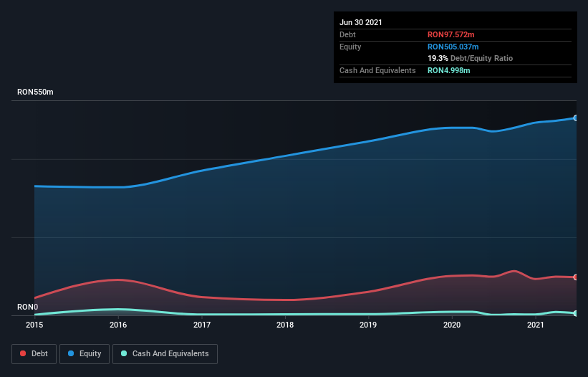Screen dimensions: 588x377
Task: Click the Jun 30 2021 tooltip date
Action: pos(361,22)
